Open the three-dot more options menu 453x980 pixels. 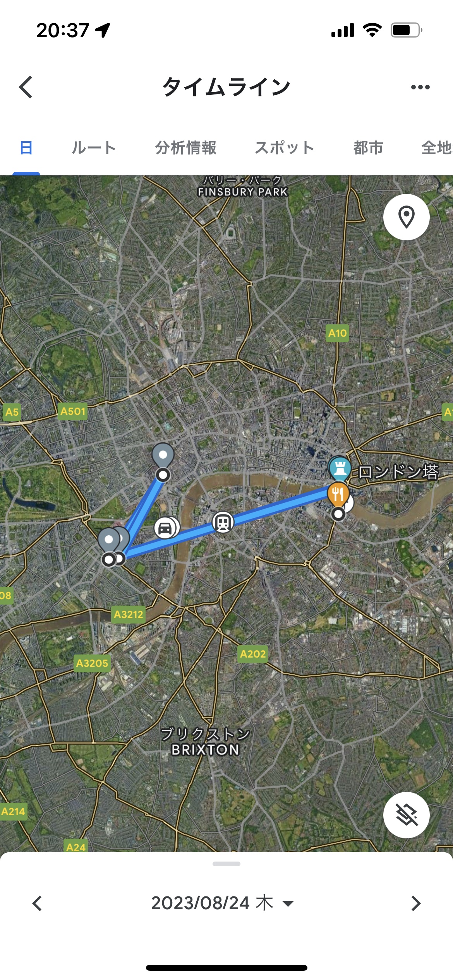[x=420, y=87]
